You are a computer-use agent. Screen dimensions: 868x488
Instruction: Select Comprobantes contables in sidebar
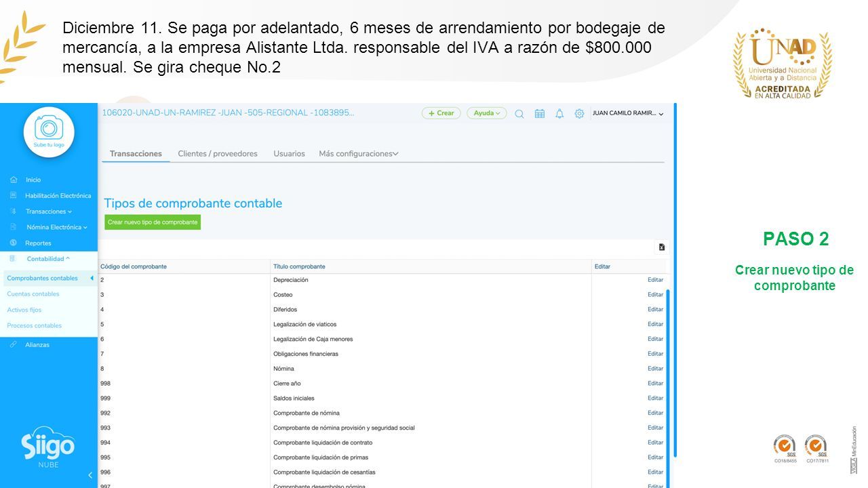(42, 278)
